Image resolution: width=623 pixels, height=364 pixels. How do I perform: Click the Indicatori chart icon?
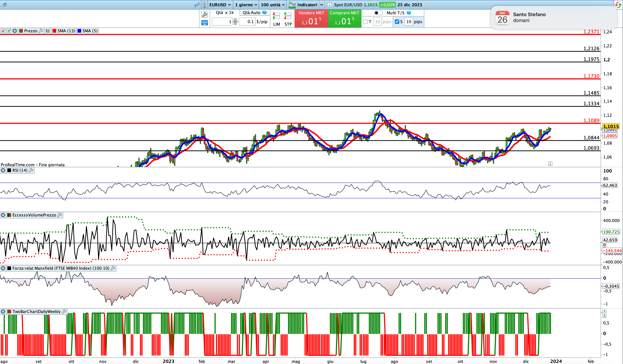(292, 5)
